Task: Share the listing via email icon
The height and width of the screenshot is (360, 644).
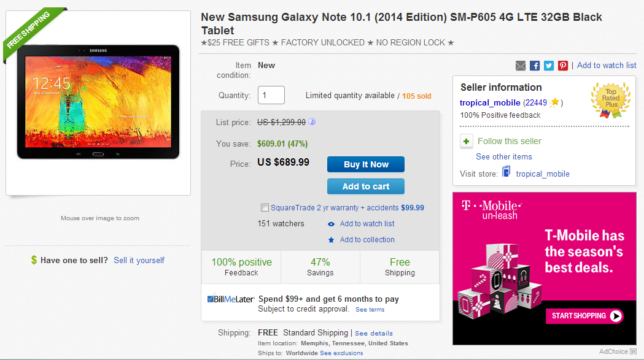Action: 521,66
